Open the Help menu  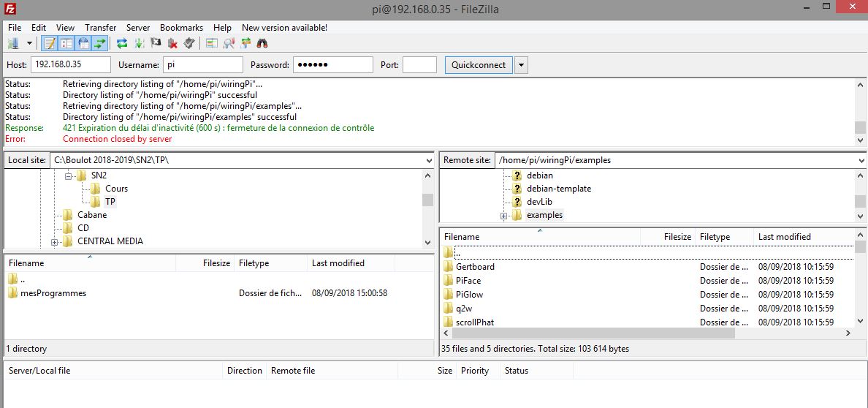(223, 27)
